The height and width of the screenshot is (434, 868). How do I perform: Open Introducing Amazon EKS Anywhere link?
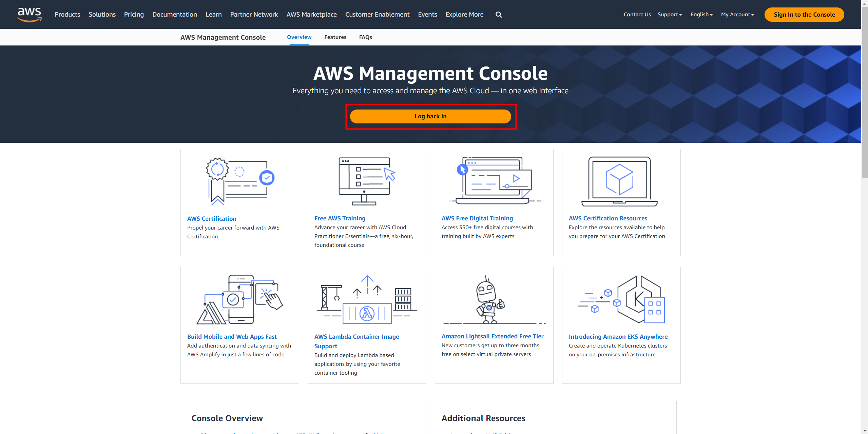click(x=618, y=337)
